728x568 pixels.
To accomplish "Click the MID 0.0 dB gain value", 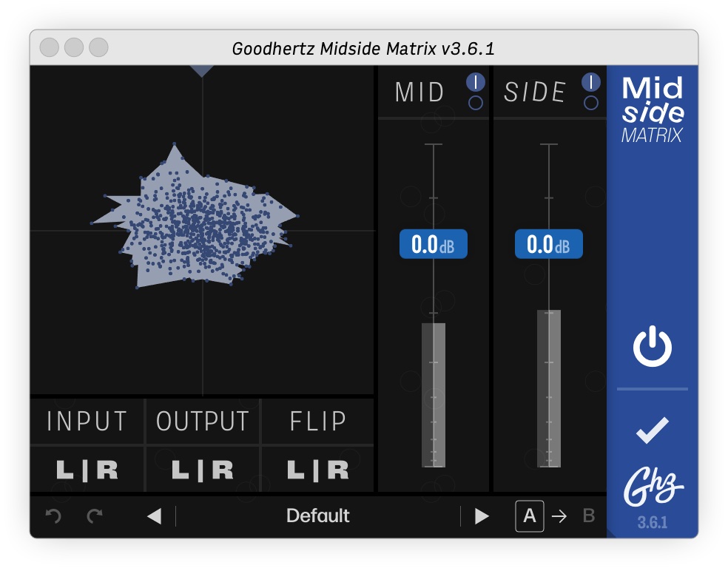I will [432, 243].
